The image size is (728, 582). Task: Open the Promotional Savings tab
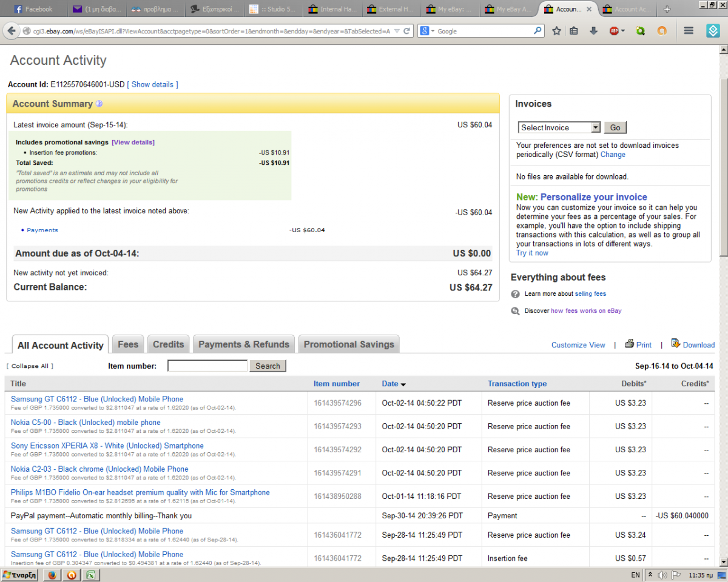click(349, 344)
